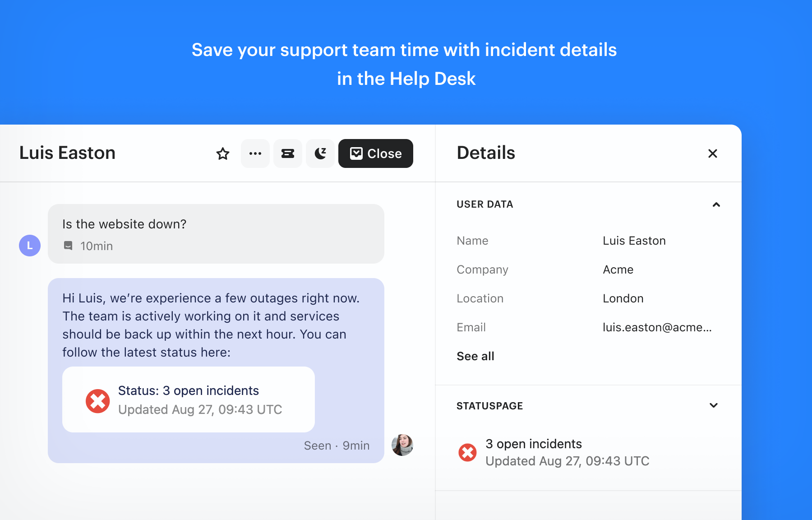Collapse the USER DATA section
Screen dimensions: 812x520
[x=716, y=204]
